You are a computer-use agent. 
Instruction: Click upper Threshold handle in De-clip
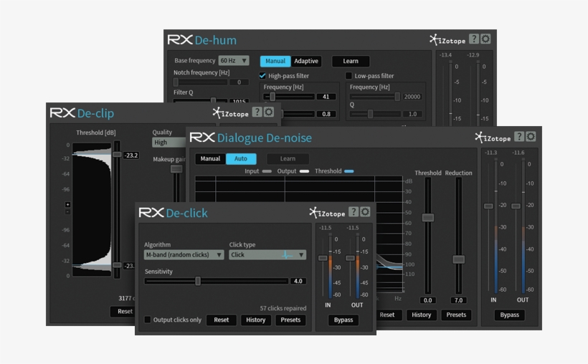pyautogui.click(x=117, y=155)
